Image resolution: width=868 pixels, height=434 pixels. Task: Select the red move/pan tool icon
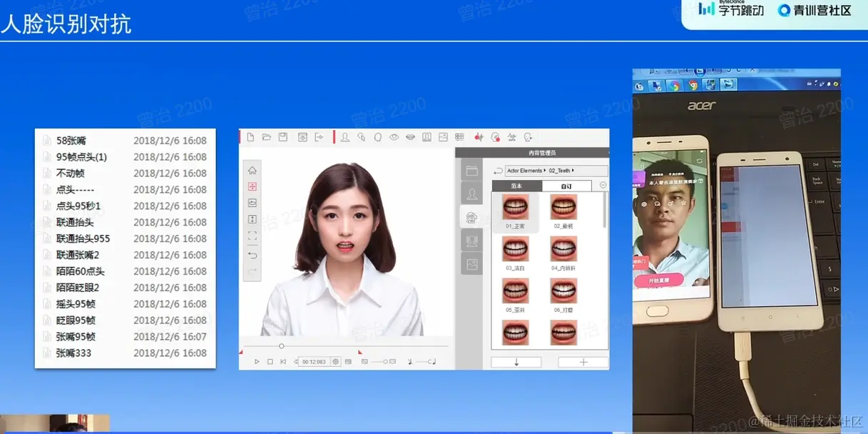[x=252, y=186]
